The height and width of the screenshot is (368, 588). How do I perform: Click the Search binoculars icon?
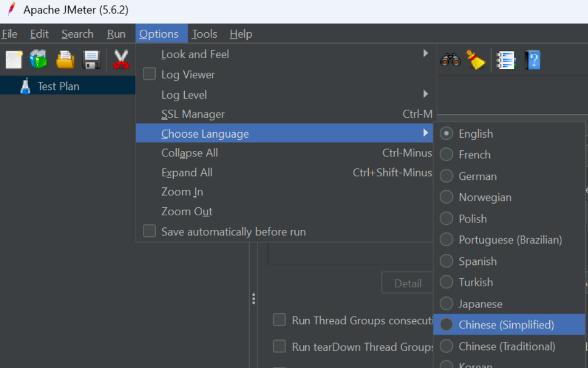(450, 59)
